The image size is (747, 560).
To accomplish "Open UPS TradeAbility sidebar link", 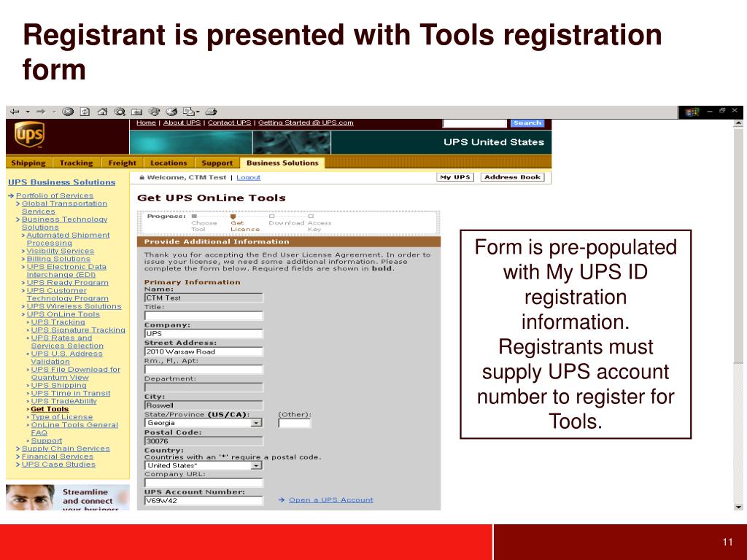I will point(64,402).
